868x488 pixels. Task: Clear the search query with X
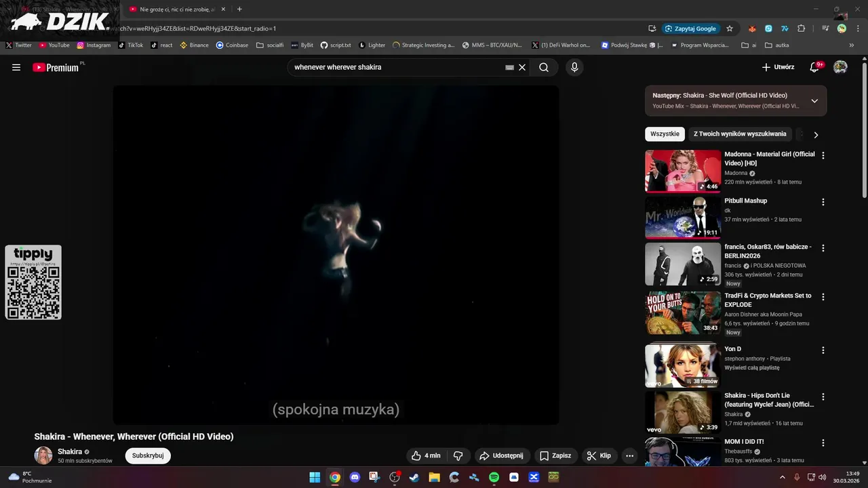[x=522, y=68]
